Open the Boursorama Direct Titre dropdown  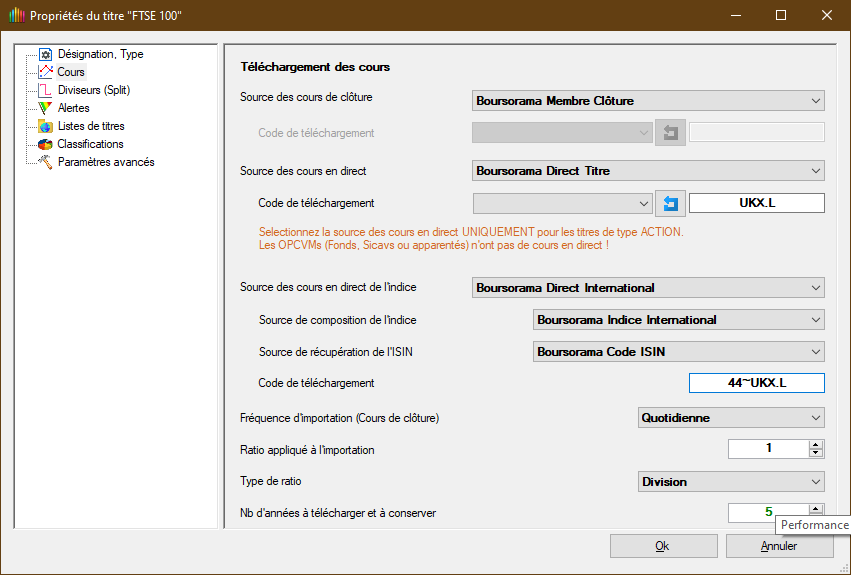point(647,171)
